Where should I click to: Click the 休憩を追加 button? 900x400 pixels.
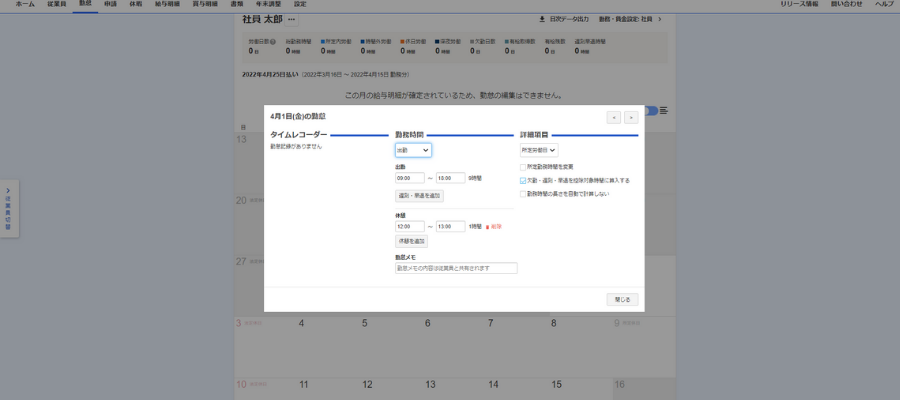coord(412,242)
